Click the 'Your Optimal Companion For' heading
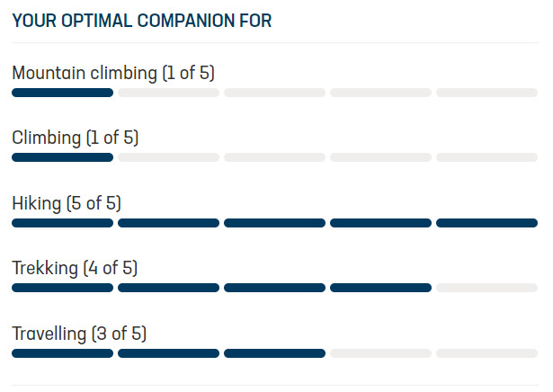Screen dimensions: 553x392 (142, 21)
